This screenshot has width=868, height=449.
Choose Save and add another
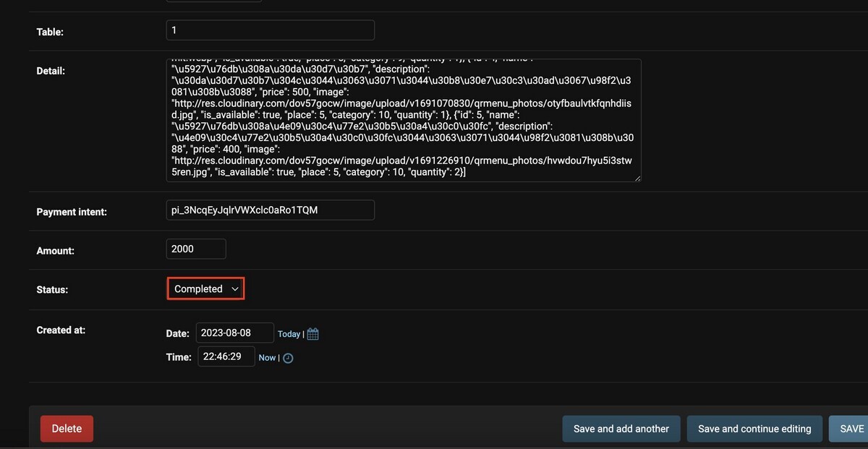(621, 429)
